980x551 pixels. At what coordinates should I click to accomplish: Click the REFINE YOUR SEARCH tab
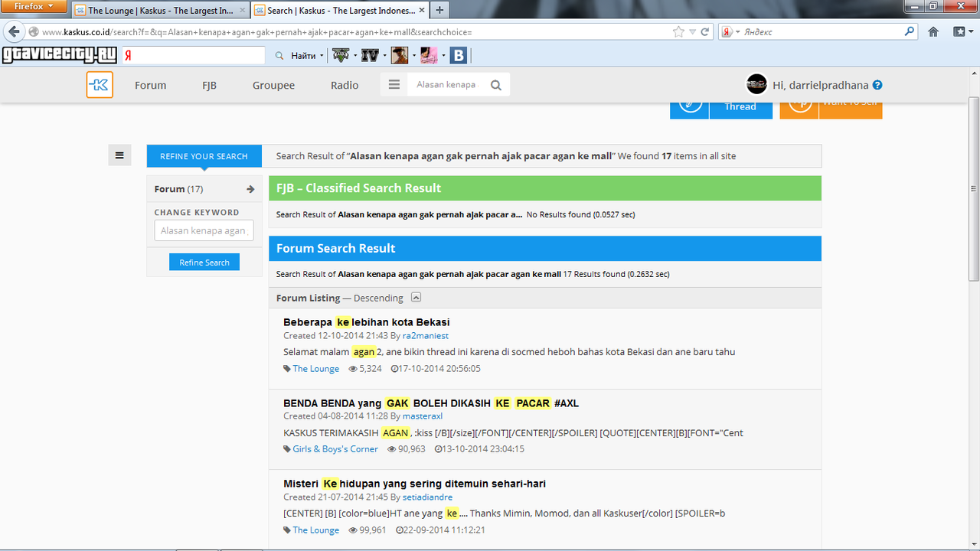(204, 156)
